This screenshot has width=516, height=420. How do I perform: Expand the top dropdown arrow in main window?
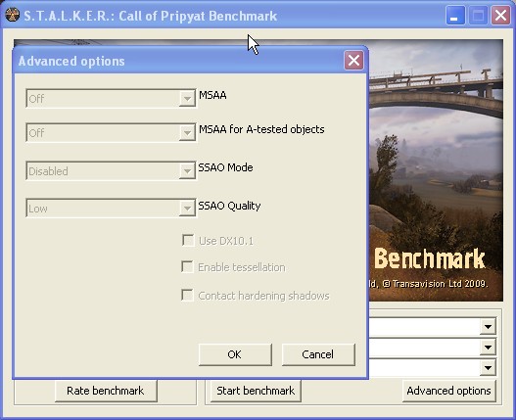488,327
